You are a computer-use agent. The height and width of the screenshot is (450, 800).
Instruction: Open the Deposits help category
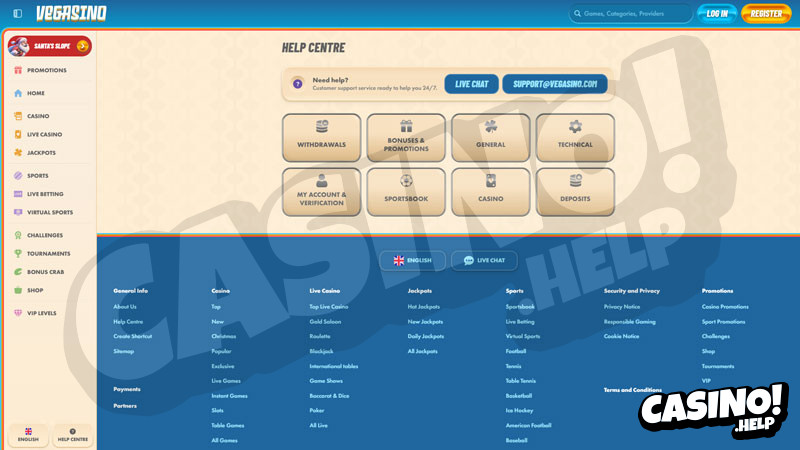575,192
